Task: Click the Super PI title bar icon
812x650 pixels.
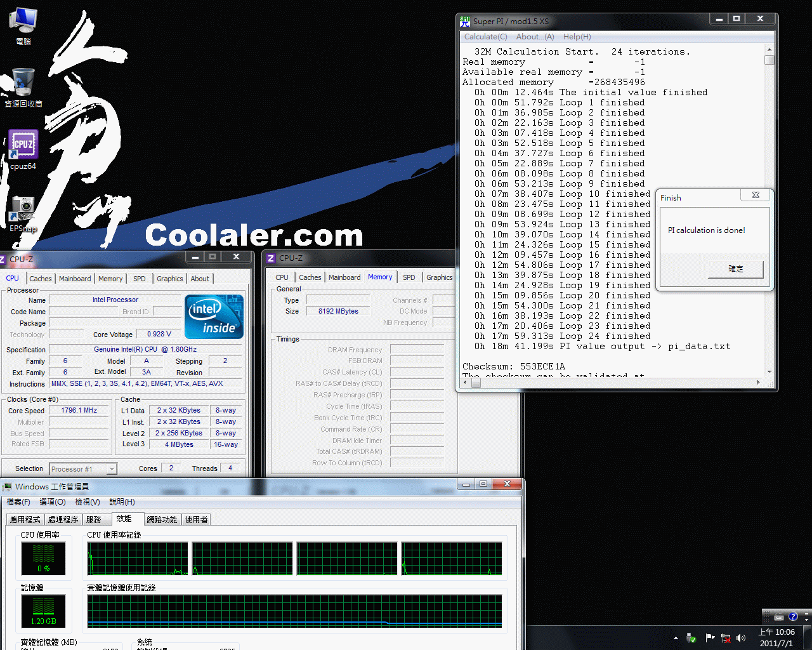Action: (x=465, y=22)
